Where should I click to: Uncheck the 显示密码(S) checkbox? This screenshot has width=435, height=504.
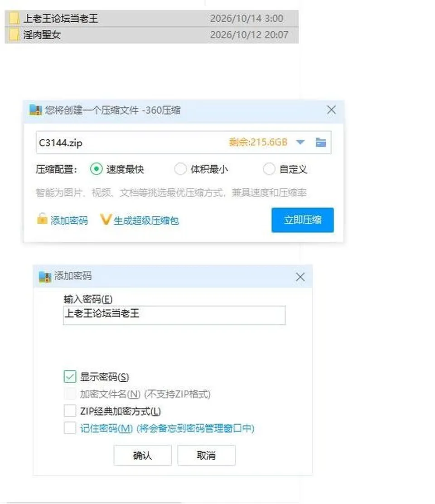click(70, 376)
